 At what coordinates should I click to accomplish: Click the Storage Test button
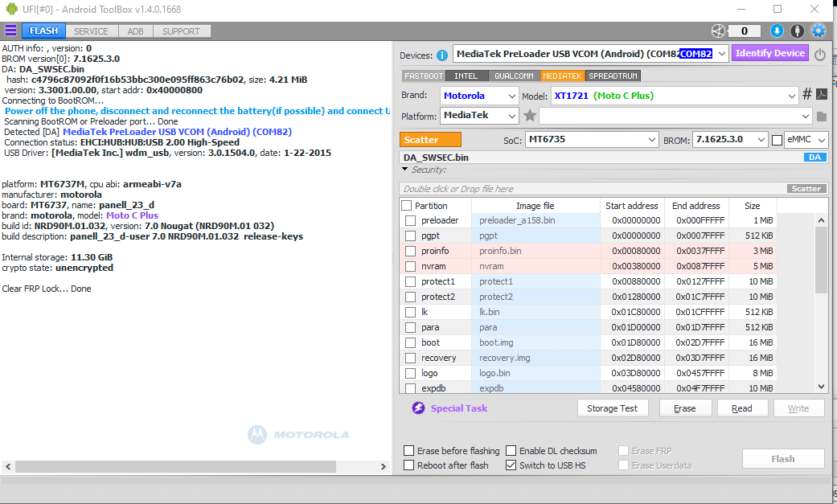point(612,408)
